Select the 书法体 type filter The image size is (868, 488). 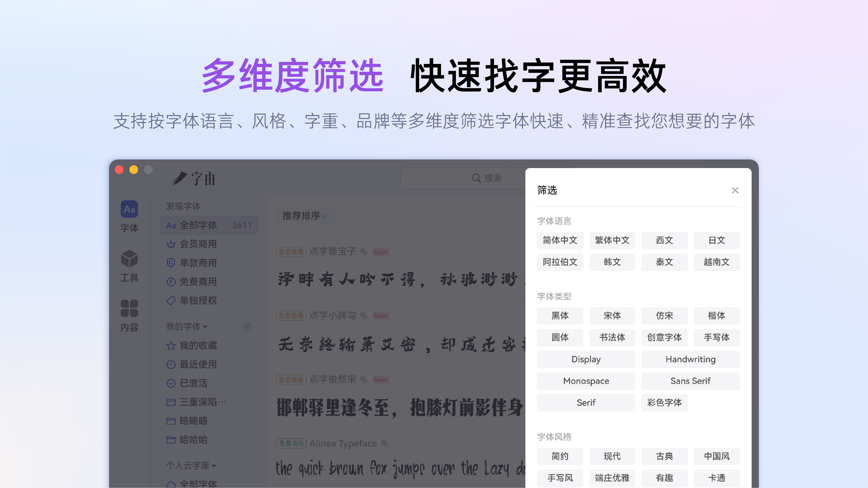pos(612,337)
